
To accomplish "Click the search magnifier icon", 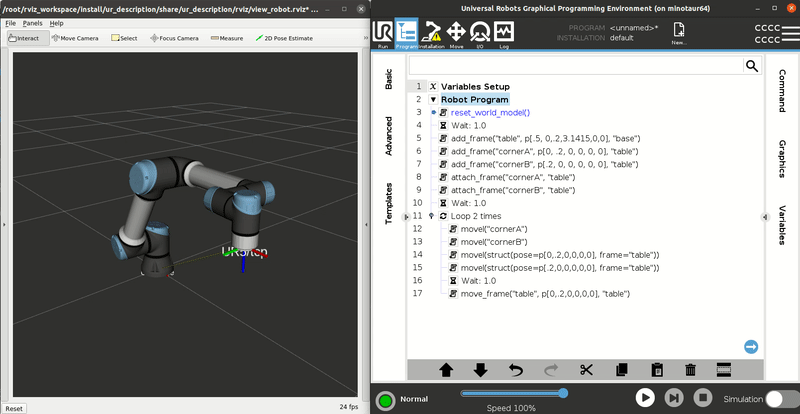I will pos(750,65).
